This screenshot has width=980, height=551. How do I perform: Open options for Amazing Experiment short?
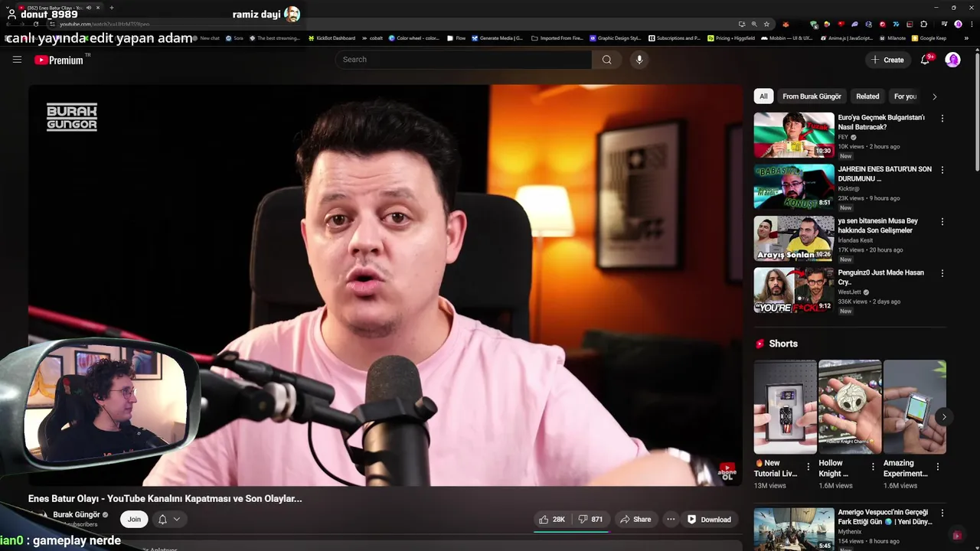pyautogui.click(x=938, y=467)
